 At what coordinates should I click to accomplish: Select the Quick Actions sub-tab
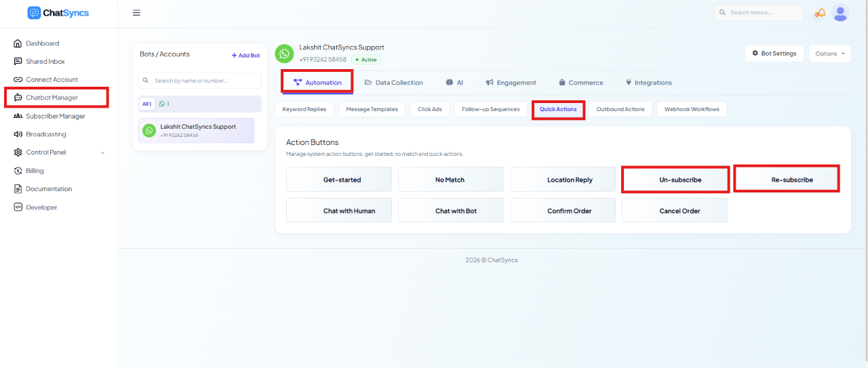(x=558, y=109)
